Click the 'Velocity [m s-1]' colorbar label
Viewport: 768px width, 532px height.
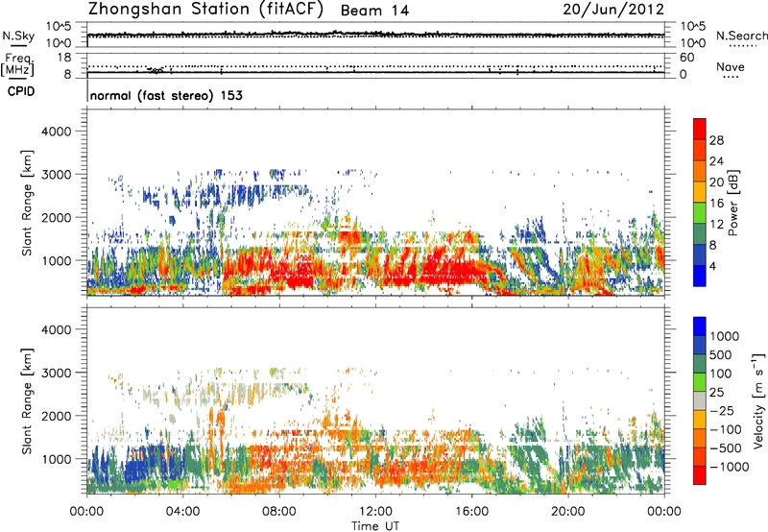pos(758,400)
